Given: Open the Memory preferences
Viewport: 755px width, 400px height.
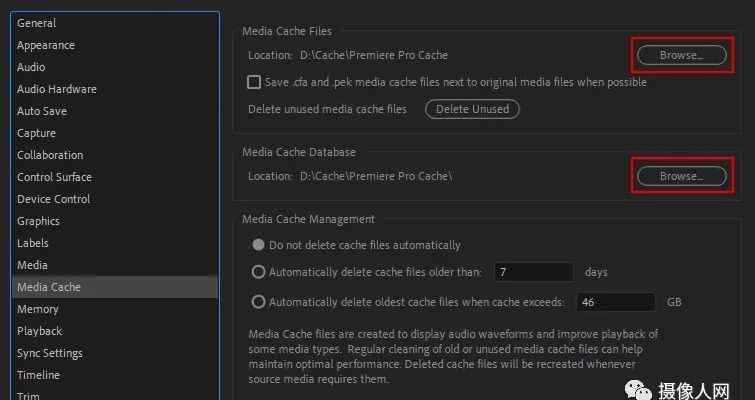Looking at the screenshot, I should click(x=38, y=309).
